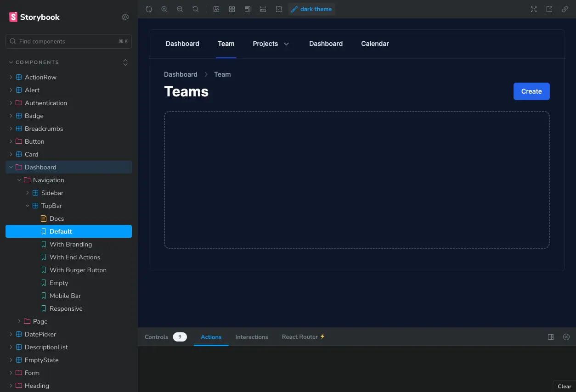Reset the canvas zoom level
The image size is (576, 392).
click(196, 9)
